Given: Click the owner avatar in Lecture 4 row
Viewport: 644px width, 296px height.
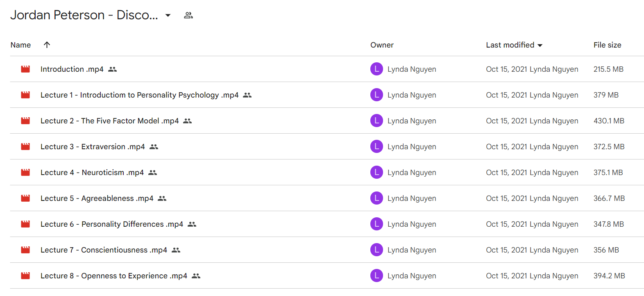Looking at the screenshot, I should (x=376, y=172).
